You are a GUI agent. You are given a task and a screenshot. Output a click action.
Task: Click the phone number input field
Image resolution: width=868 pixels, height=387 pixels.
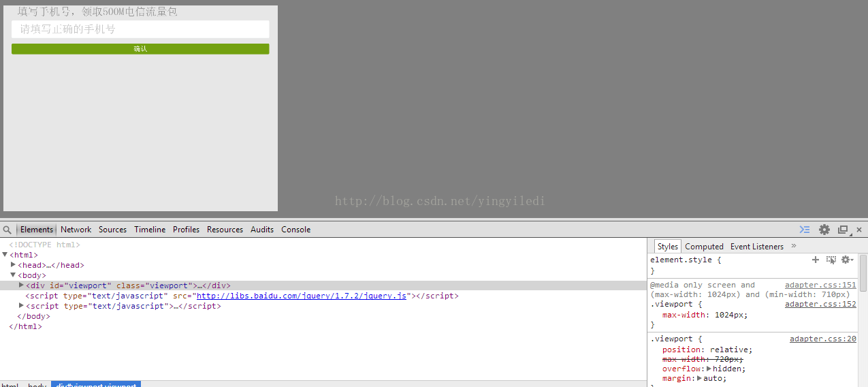point(140,29)
